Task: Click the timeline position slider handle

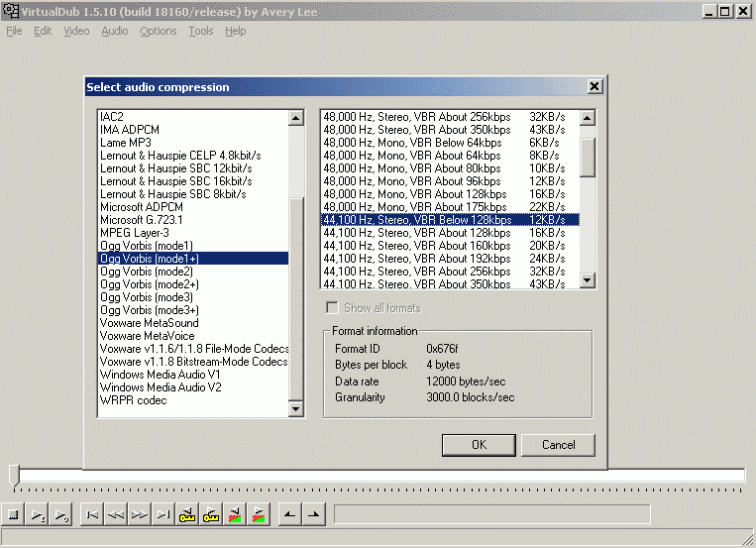Action: point(15,475)
